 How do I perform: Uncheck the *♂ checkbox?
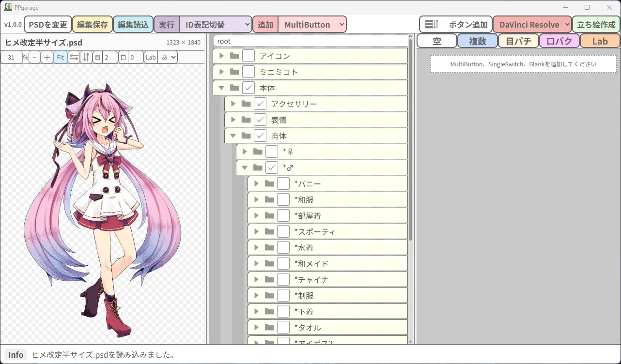pos(272,167)
